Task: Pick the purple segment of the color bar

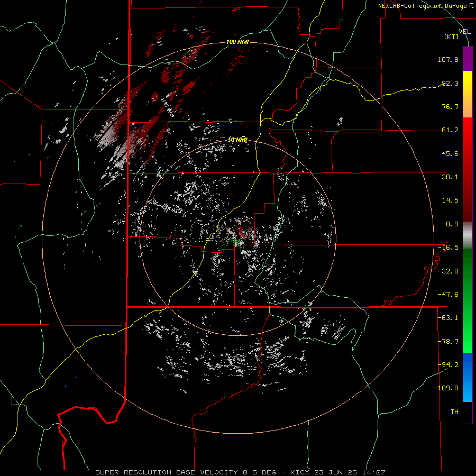Action: coord(467,59)
